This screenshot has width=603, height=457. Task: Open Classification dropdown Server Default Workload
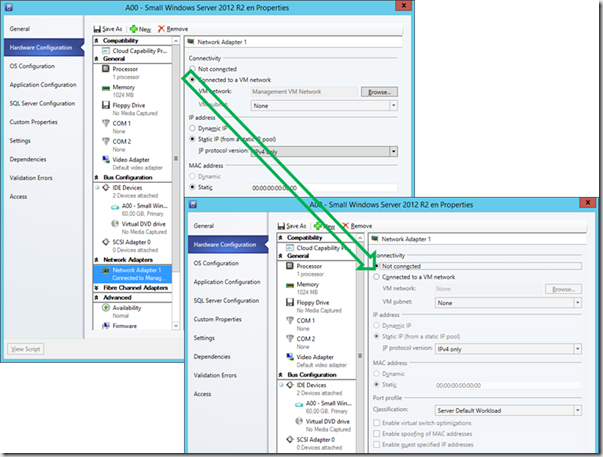click(578, 410)
